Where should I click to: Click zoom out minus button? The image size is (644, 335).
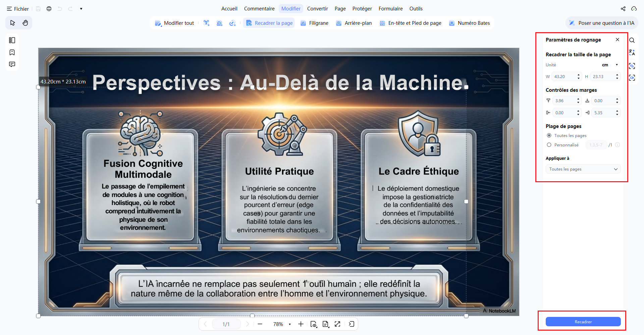point(260,324)
